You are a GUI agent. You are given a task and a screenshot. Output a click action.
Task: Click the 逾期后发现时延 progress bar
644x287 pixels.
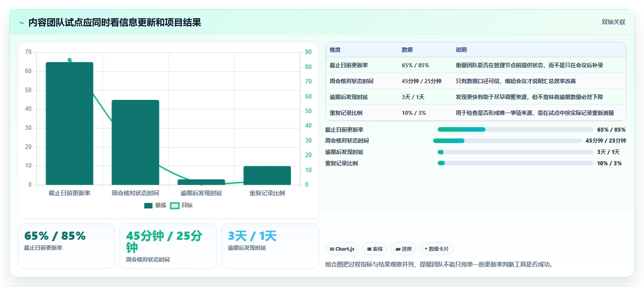515,152
